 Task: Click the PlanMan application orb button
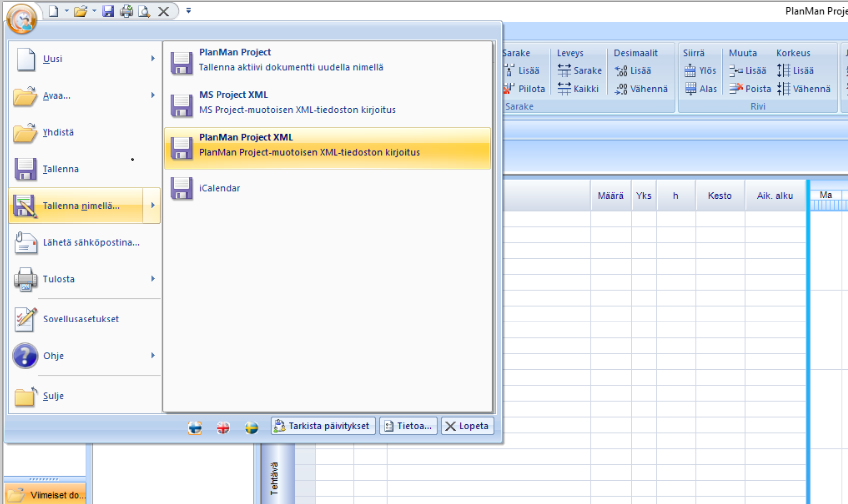pos(24,17)
